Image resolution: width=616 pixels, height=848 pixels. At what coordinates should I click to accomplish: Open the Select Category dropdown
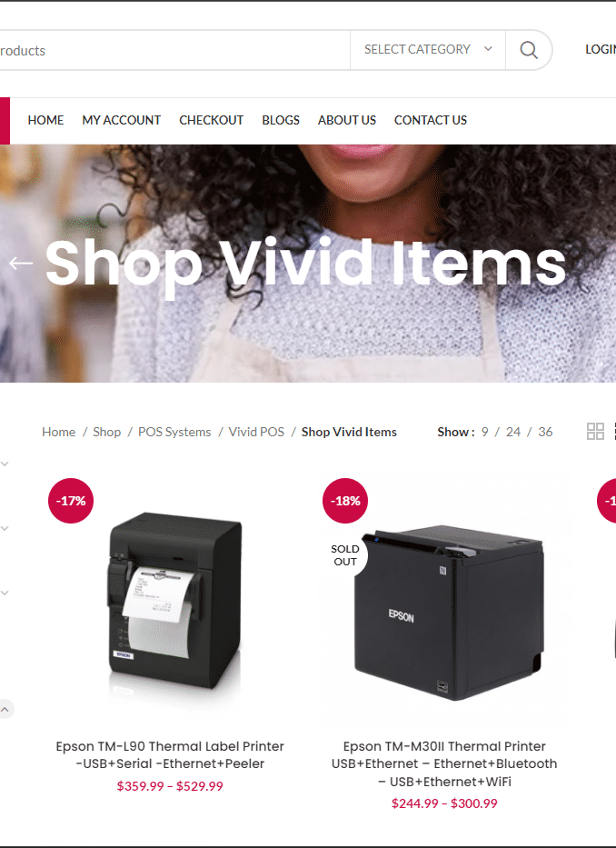(x=428, y=49)
